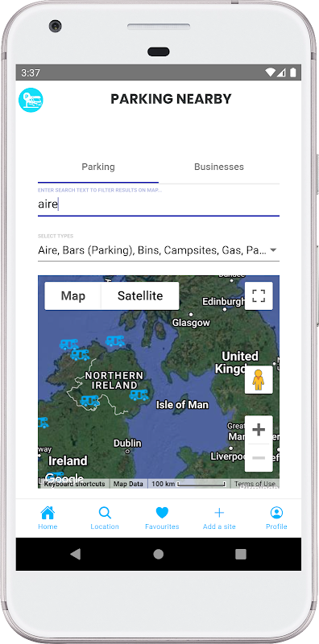The image size is (319, 644).
Task: Open the Terms of Use link
Action: [x=255, y=484]
